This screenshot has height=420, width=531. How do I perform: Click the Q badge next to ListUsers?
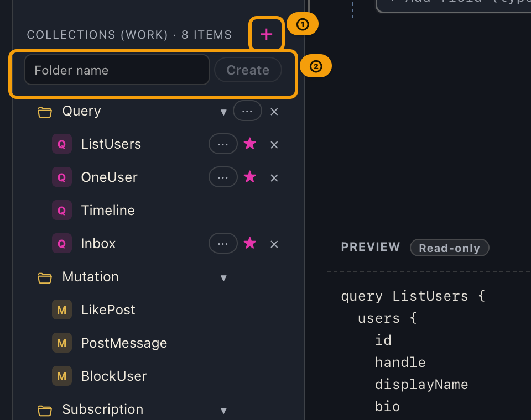click(x=61, y=144)
